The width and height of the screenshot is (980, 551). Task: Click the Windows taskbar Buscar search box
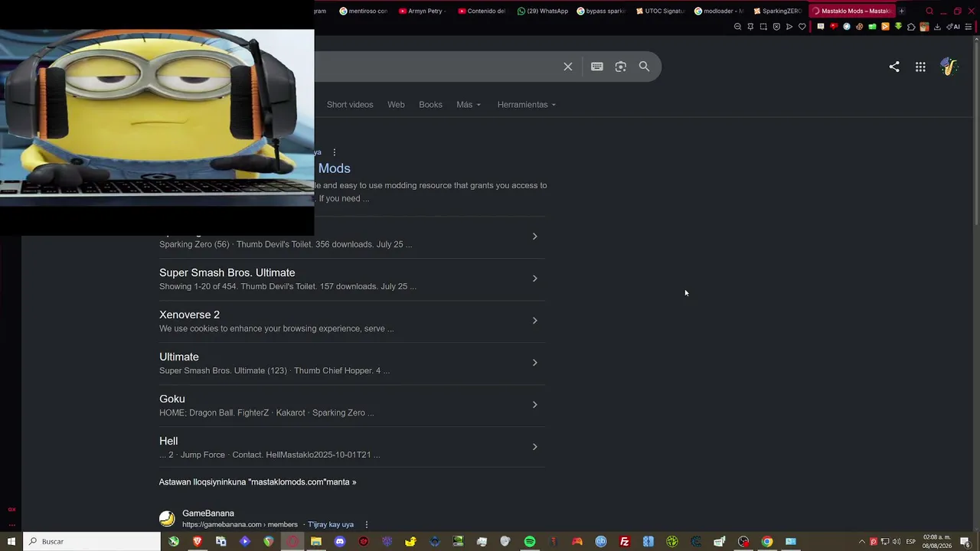(x=92, y=542)
